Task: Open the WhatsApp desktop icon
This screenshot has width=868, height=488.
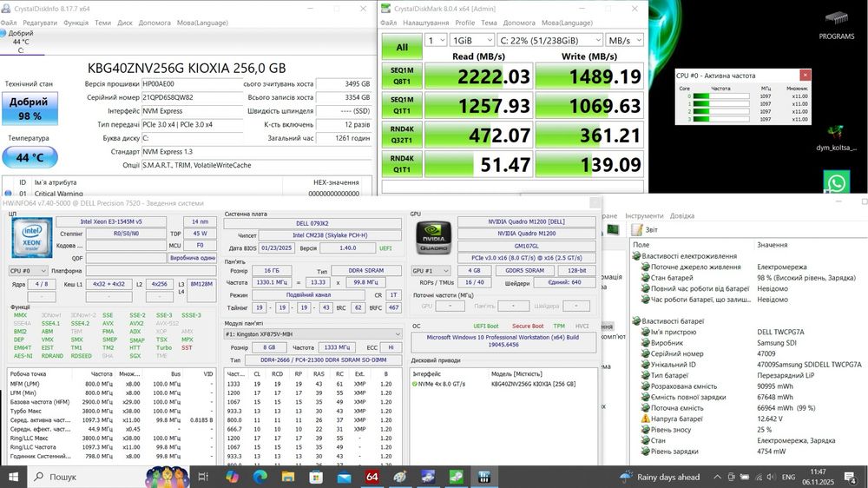Action: point(837,183)
